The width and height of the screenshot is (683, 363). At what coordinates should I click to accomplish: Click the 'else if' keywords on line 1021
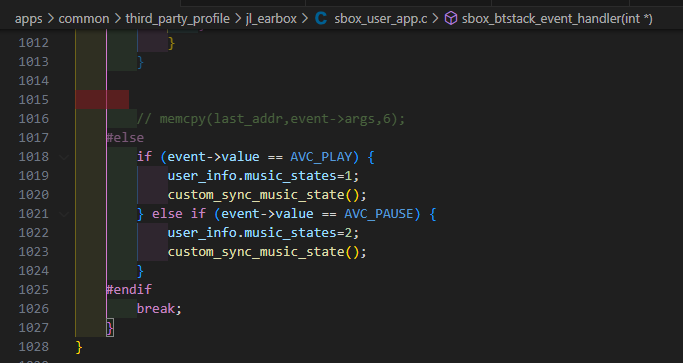point(179,214)
